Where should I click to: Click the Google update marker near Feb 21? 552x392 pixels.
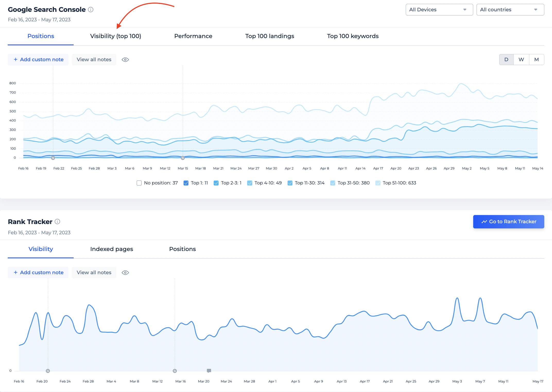[53, 158]
